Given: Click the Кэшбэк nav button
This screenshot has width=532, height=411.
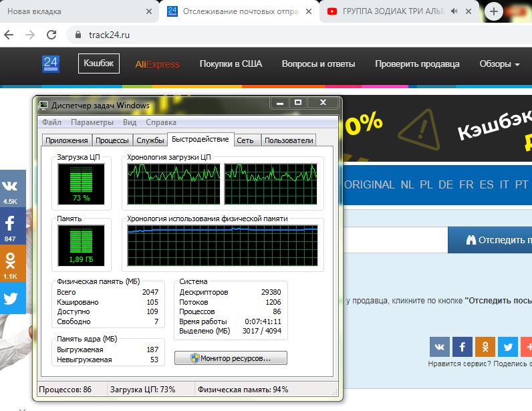Looking at the screenshot, I should pos(99,63).
